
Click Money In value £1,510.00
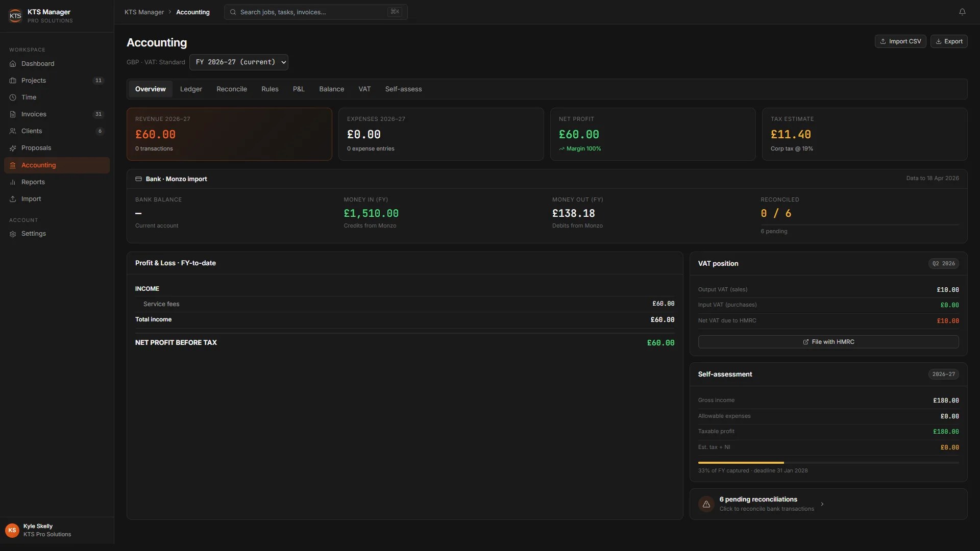pyautogui.click(x=371, y=214)
